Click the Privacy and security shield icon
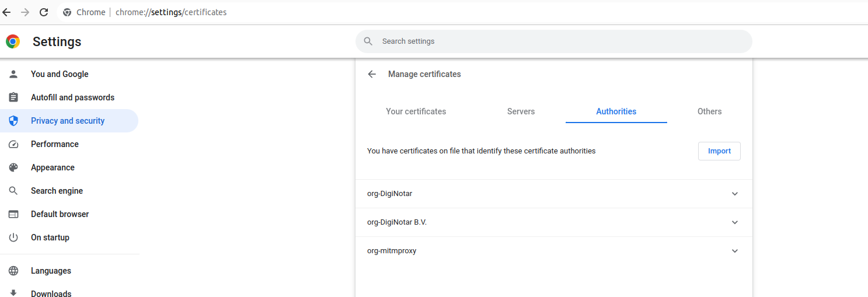This screenshot has width=868, height=297. coord(13,121)
